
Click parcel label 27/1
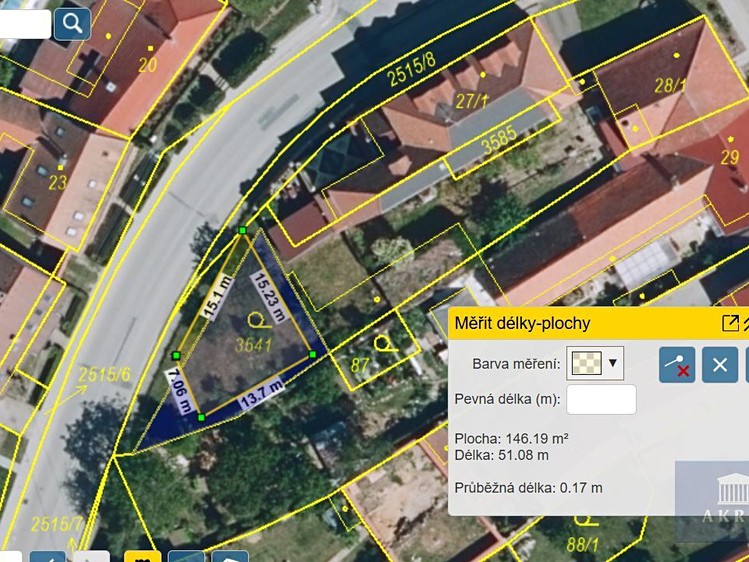(471, 101)
